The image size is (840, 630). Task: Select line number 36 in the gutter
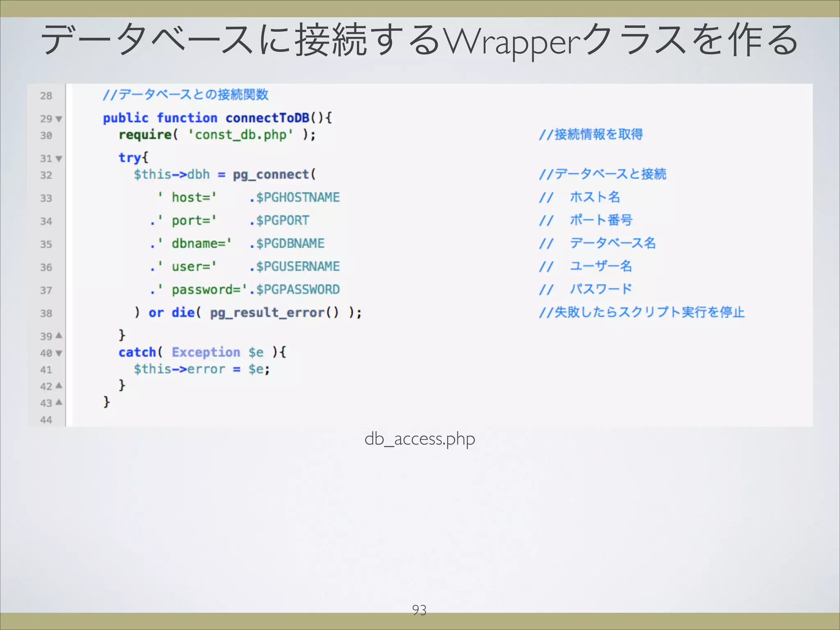[46, 267]
